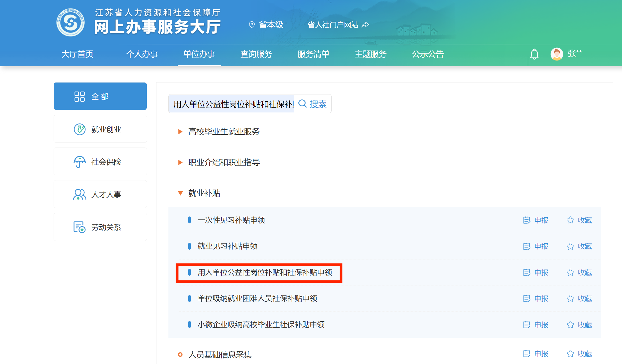
Task: Open the 查询服务 menu tab
Action: tap(256, 54)
